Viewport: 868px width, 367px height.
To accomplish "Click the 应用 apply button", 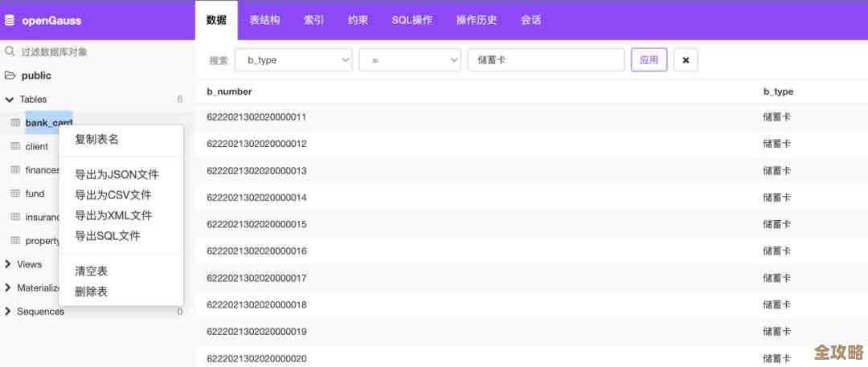I will (649, 59).
